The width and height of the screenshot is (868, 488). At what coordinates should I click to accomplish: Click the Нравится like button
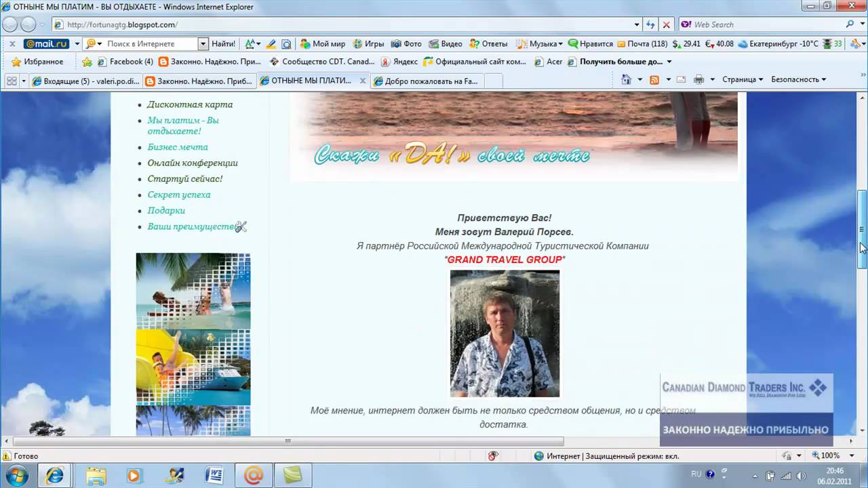coord(591,43)
